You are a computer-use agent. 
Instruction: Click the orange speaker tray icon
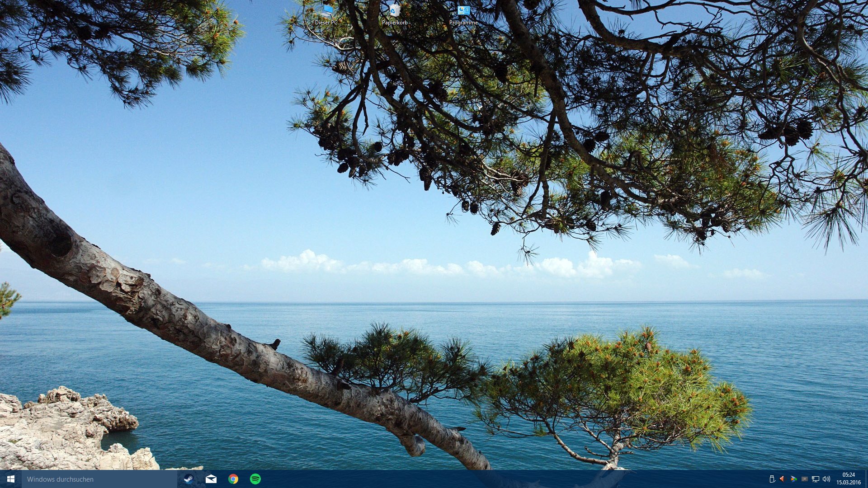pos(782,479)
